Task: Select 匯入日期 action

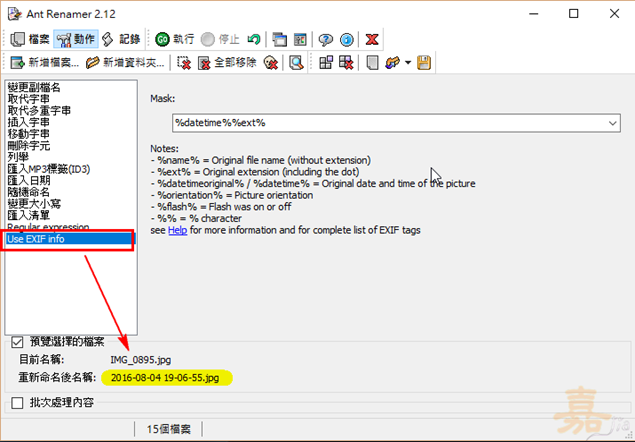Action: pos(28,180)
